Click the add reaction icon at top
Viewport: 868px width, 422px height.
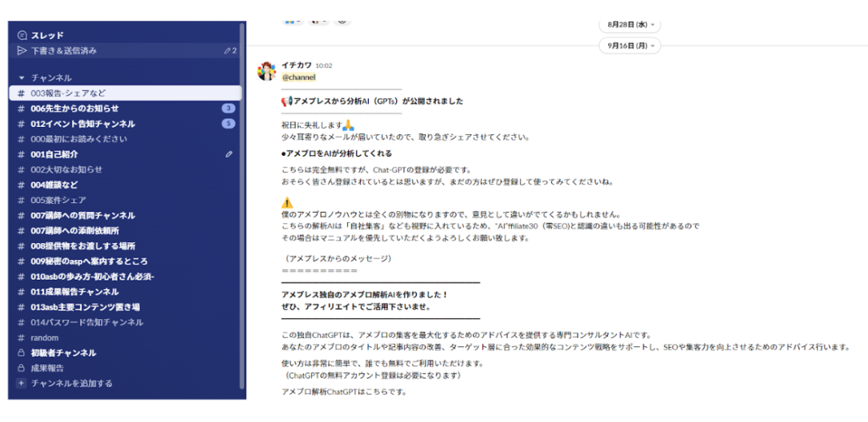coord(342,21)
